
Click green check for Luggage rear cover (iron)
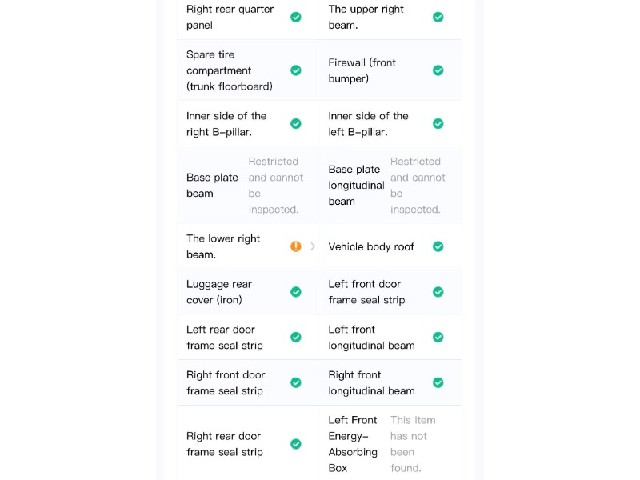click(x=296, y=292)
